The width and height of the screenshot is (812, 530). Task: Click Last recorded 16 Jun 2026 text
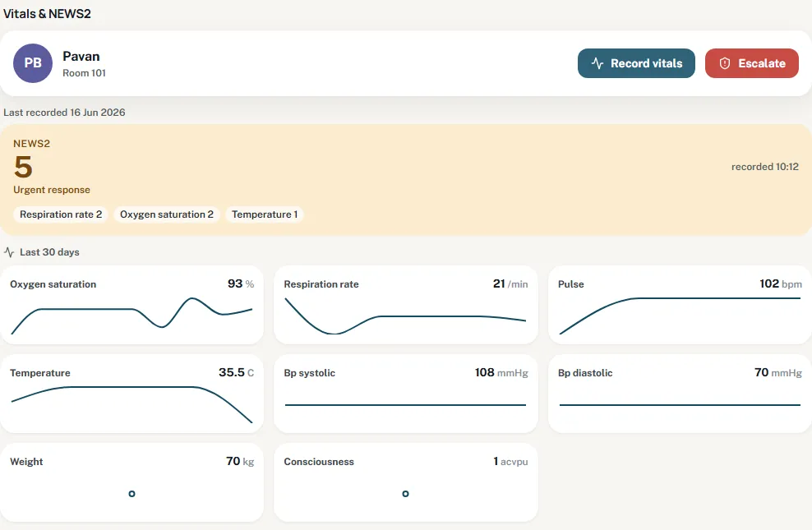click(64, 113)
